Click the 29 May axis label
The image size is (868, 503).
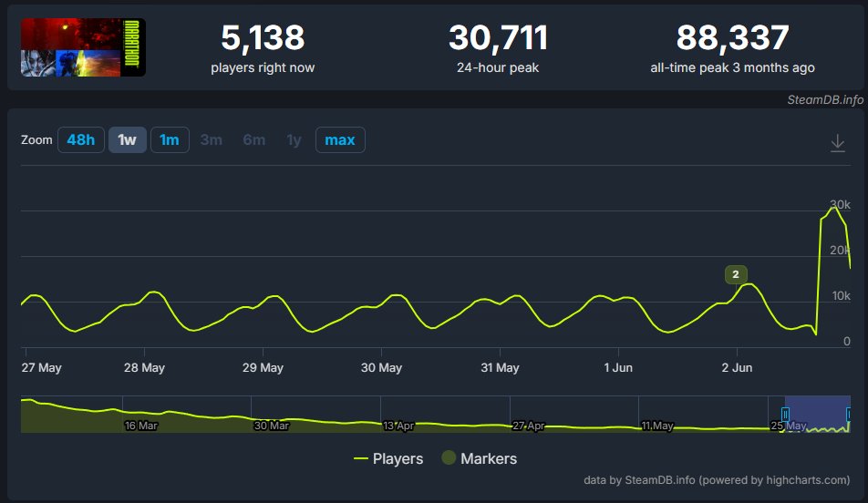pyautogui.click(x=263, y=367)
